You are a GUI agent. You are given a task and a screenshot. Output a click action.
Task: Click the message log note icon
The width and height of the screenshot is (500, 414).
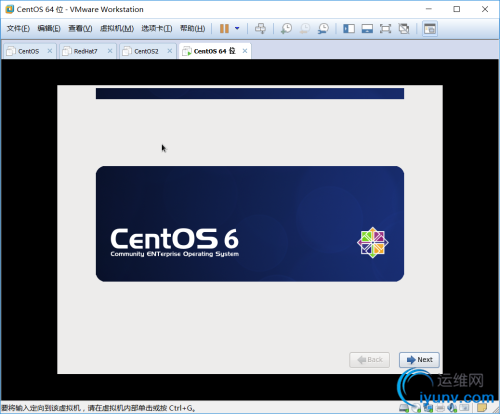pyautogui.click(x=482, y=407)
